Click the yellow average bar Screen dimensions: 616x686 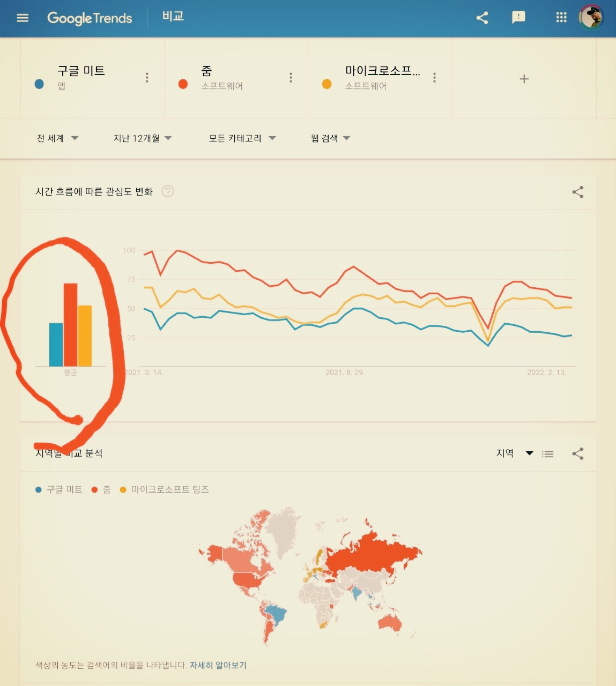point(85,336)
